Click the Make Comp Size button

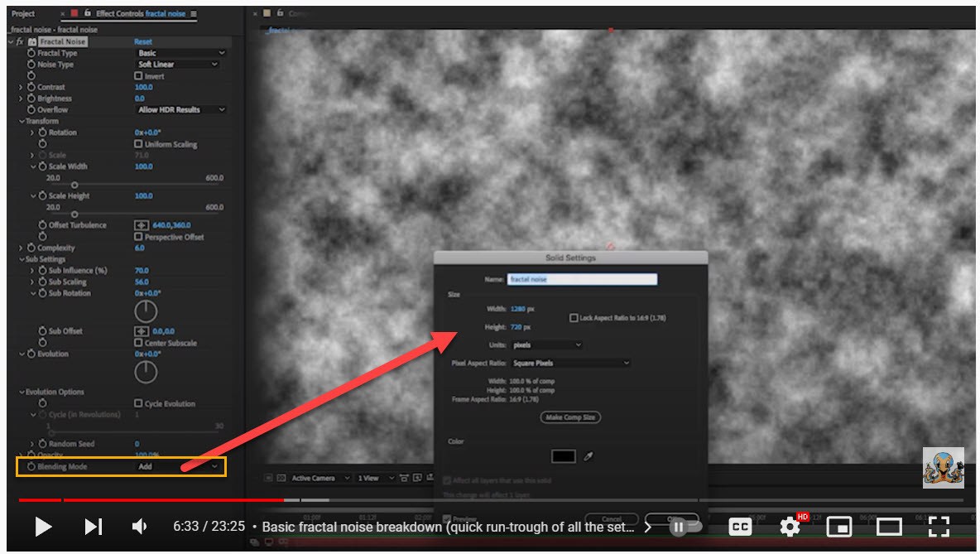point(570,417)
